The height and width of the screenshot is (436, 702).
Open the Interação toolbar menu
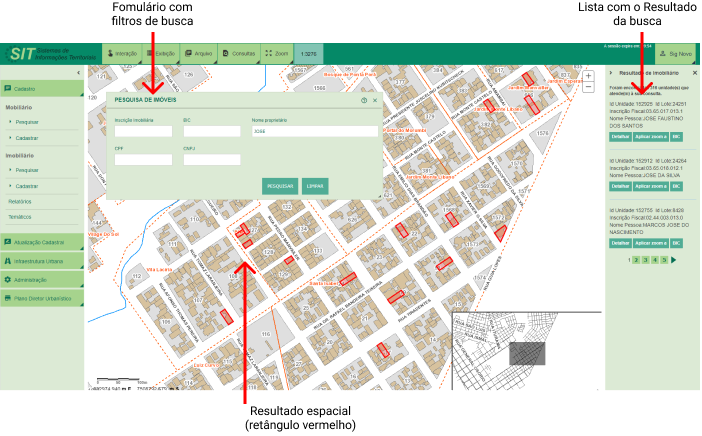(122, 53)
